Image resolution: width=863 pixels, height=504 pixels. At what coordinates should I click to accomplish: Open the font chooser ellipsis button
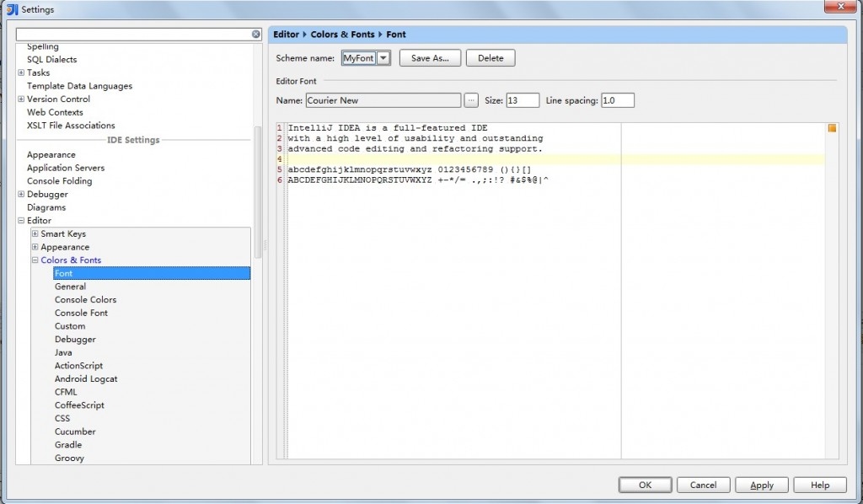471,100
